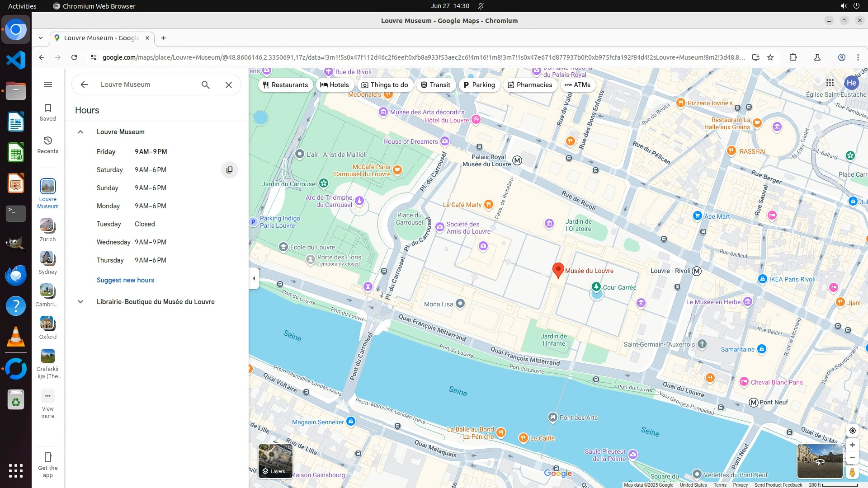
Task: Click the Suggest new hours link
Action: (125, 280)
